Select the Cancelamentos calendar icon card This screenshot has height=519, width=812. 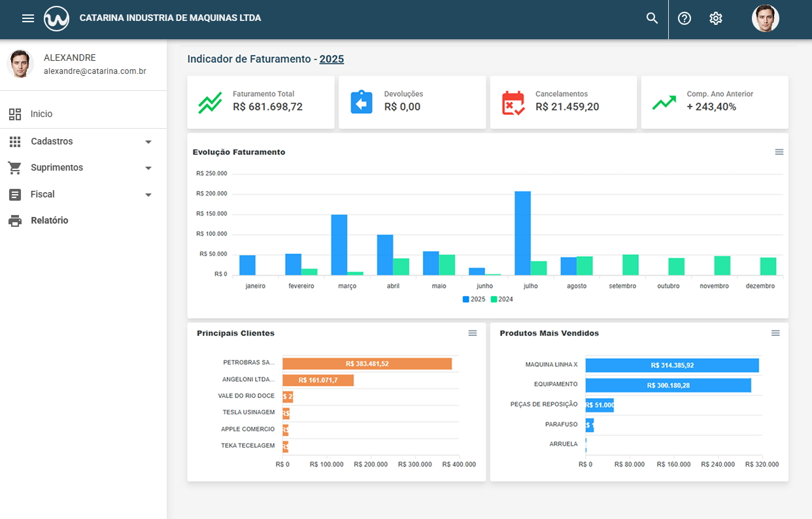coord(513,103)
